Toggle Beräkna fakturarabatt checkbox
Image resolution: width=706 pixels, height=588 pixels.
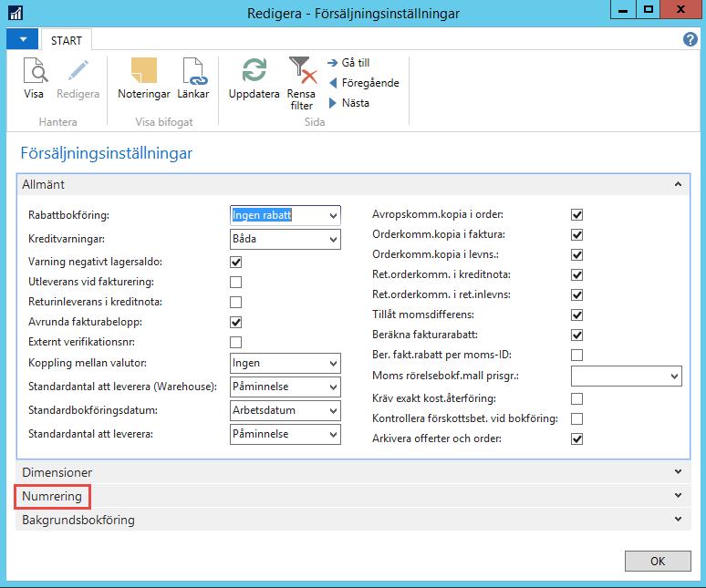(576, 335)
